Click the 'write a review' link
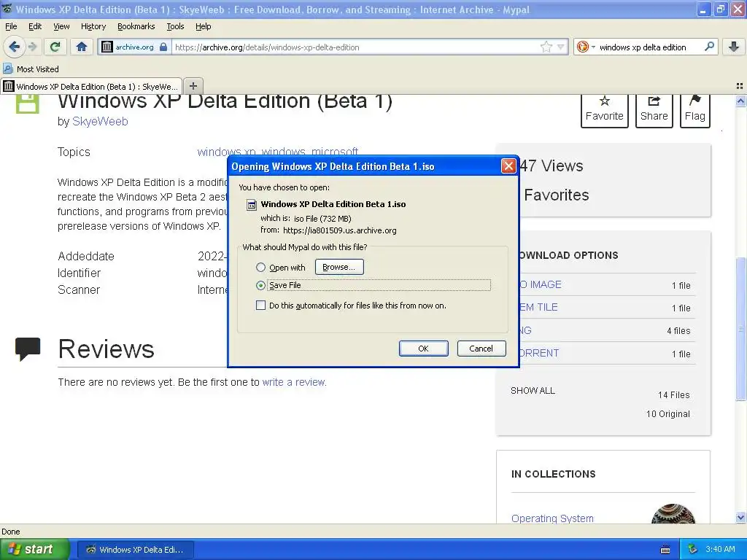 (293, 382)
